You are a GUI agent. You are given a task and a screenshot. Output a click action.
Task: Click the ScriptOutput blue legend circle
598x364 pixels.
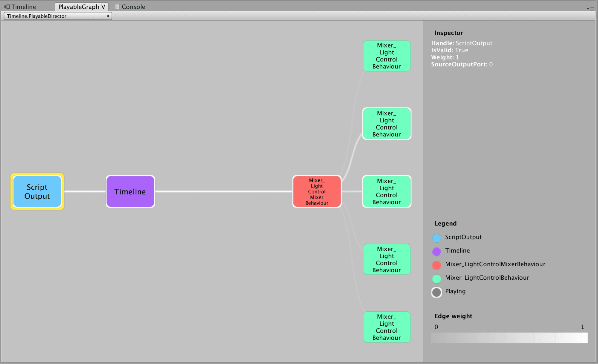(436, 238)
